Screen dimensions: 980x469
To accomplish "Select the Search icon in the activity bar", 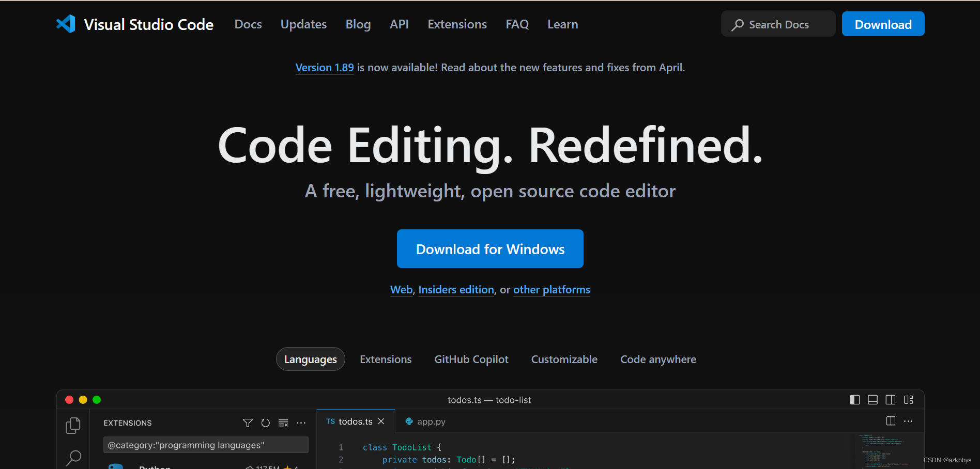I will pyautogui.click(x=73, y=458).
